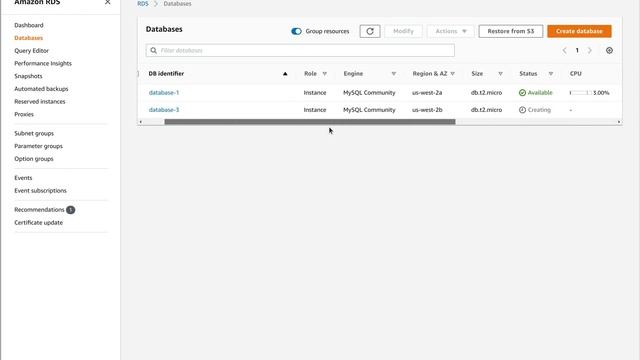Click the RDS breadcrumb link
Image resolution: width=640 pixels, height=360 pixels.
pyautogui.click(x=143, y=4)
